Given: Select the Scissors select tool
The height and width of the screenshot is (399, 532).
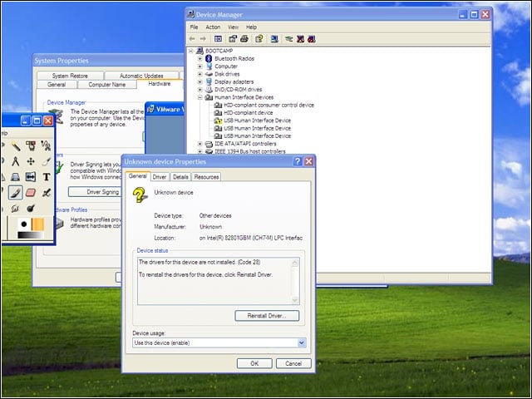Looking at the screenshot, I should (46, 146).
